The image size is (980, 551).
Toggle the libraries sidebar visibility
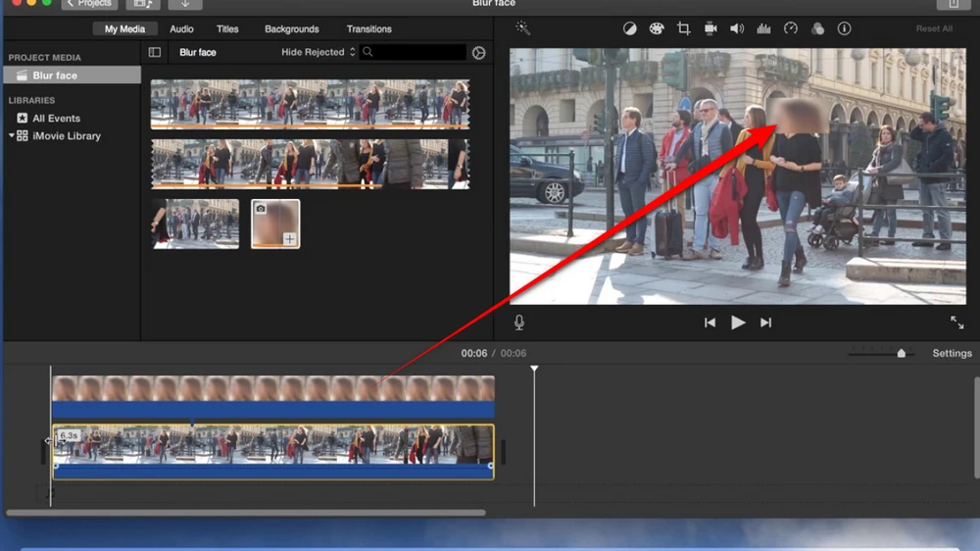(x=155, y=52)
